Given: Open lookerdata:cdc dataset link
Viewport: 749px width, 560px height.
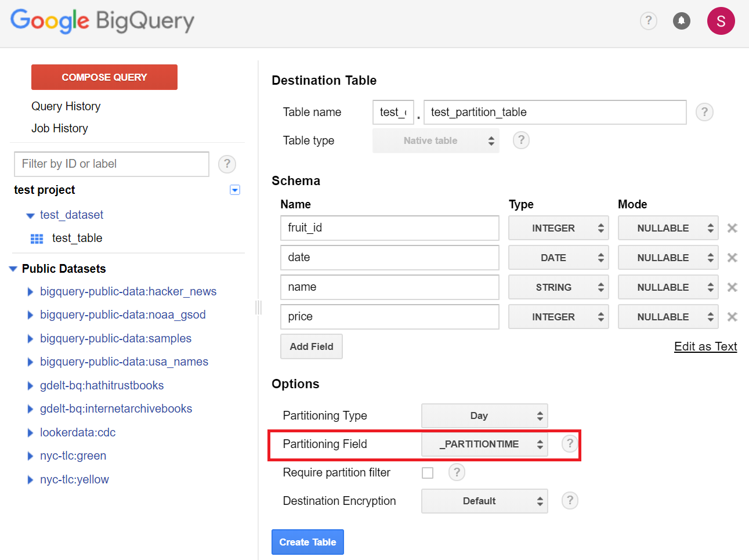Looking at the screenshot, I should tap(78, 432).
